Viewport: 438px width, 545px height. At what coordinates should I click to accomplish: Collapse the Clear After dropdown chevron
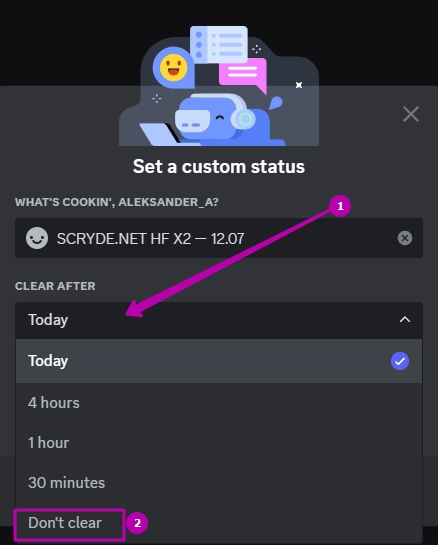[x=405, y=319]
